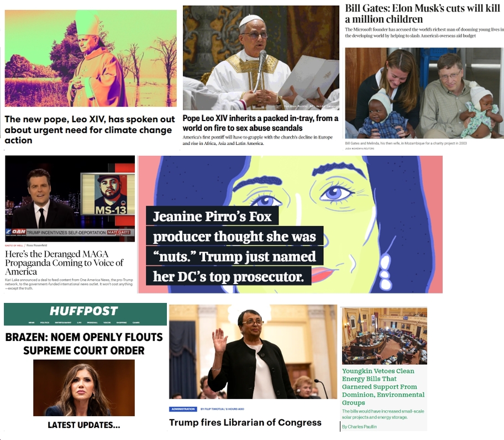The width and height of the screenshot is (504, 440).
Task: Click the OAN Matt Gaetz broadcast image
Action: coord(70,198)
